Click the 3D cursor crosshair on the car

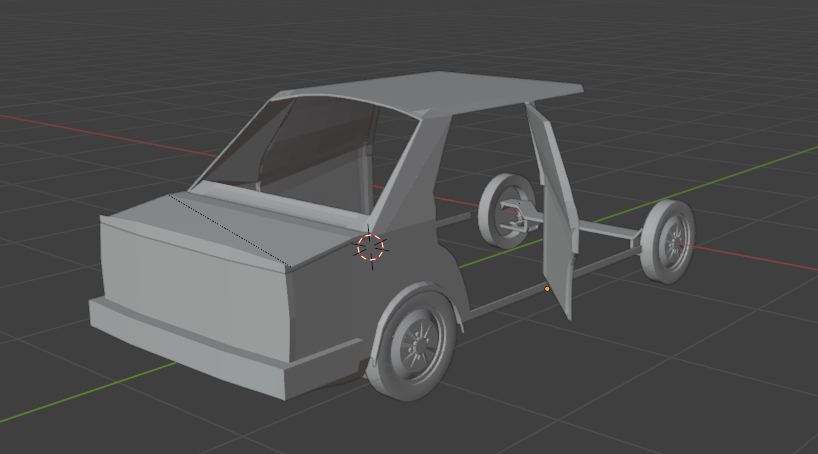[x=370, y=247]
